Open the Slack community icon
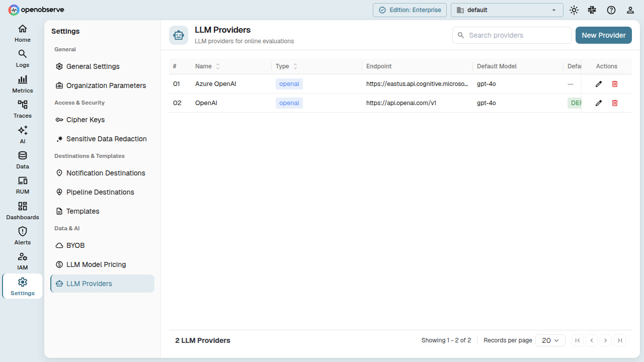 [x=592, y=10]
